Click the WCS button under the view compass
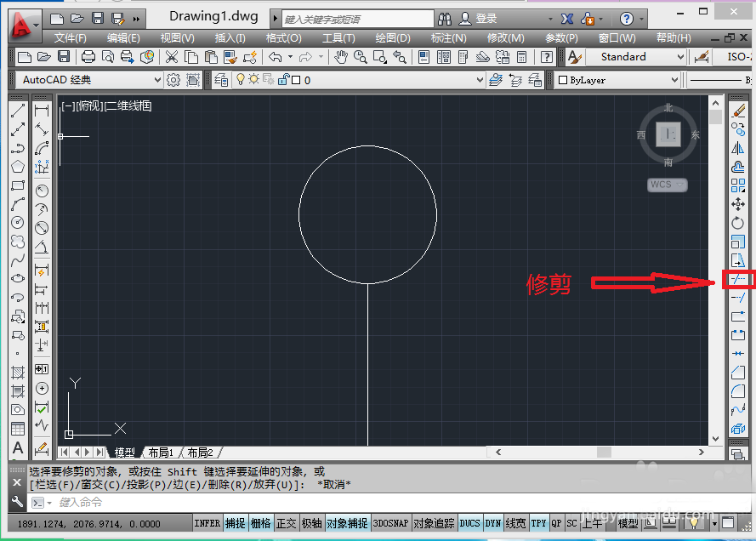The height and width of the screenshot is (541, 756). click(668, 185)
